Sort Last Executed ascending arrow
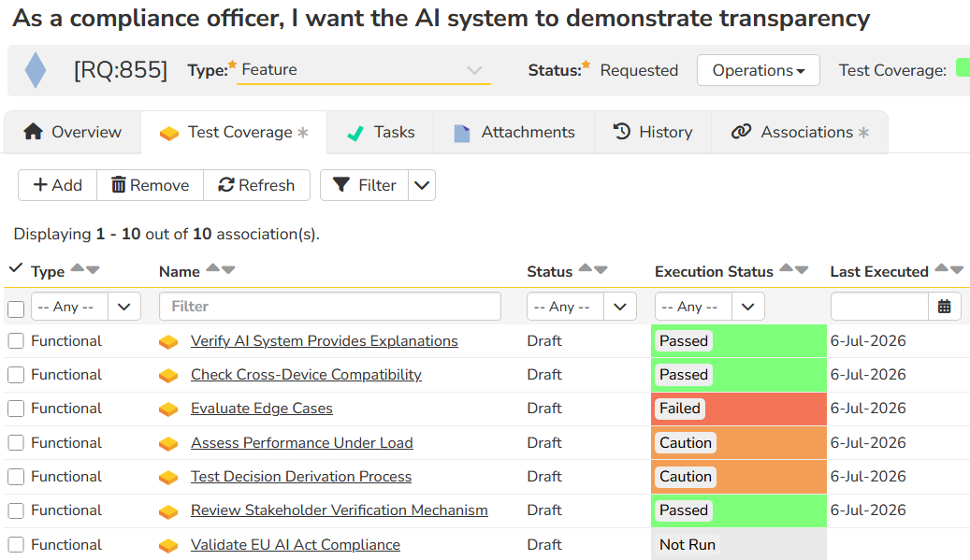The image size is (970, 560). click(x=942, y=267)
